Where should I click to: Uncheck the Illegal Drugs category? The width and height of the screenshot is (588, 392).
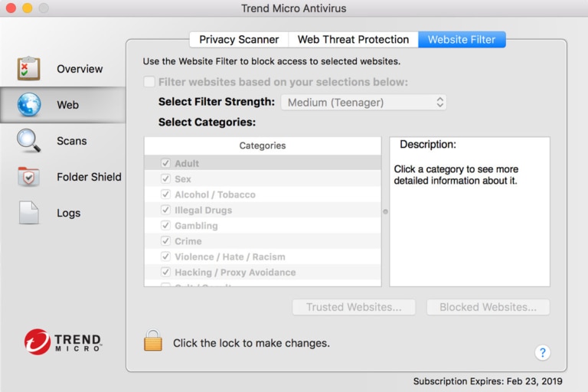click(165, 210)
